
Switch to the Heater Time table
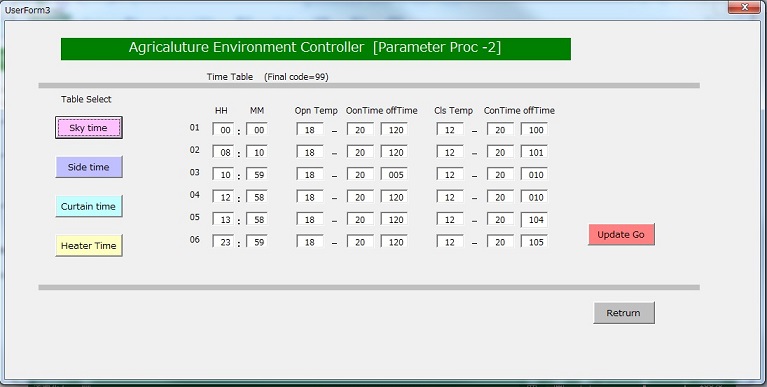[x=89, y=245]
